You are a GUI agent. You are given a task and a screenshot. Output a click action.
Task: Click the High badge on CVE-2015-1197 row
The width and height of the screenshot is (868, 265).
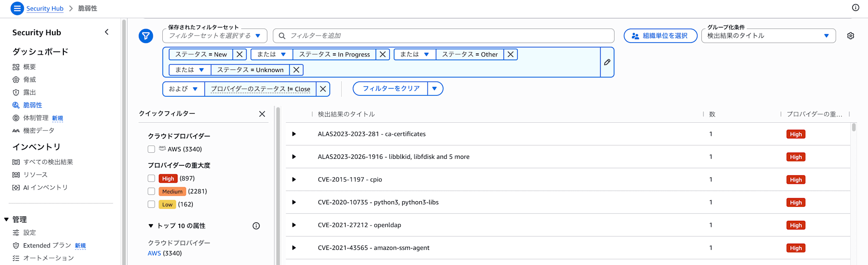[796, 180]
